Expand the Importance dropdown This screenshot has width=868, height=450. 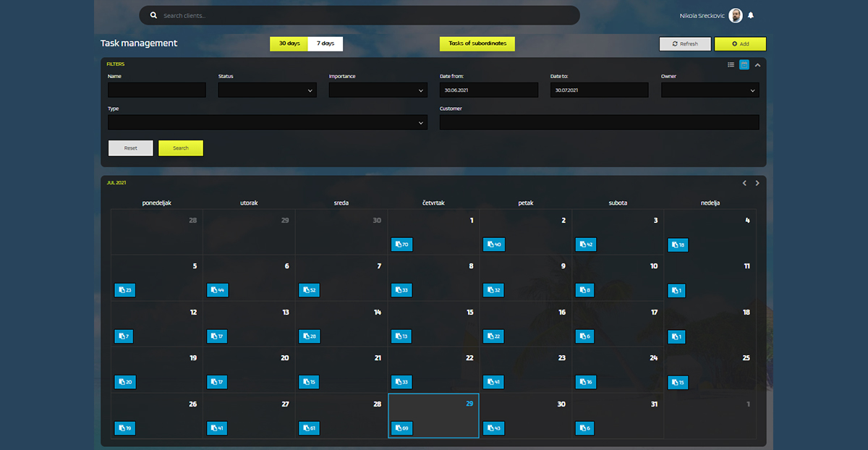pos(378,90)
